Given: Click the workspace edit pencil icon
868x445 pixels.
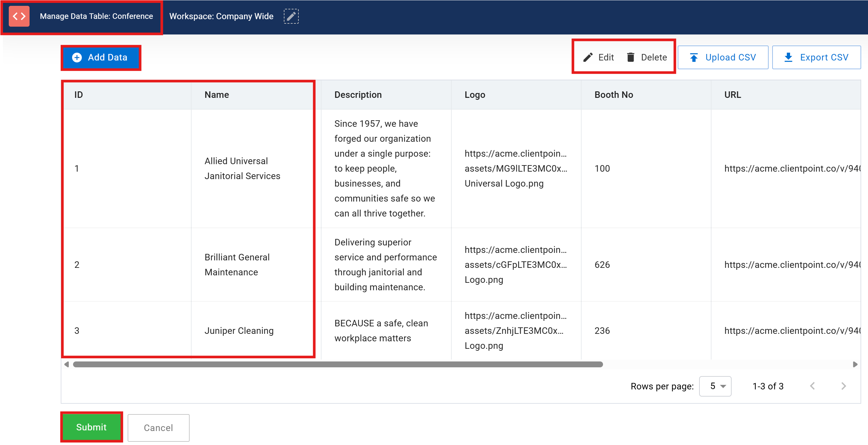Looking at the screenshot, I should [x=291, y=16].
